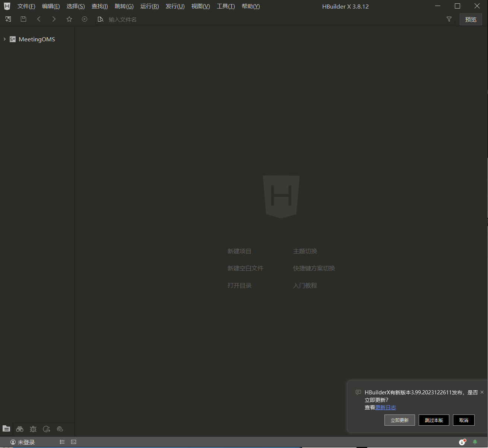This screenshot has height=448, width=488.
Task: Click the new file icon in toolbar
Action: point(8,19)
